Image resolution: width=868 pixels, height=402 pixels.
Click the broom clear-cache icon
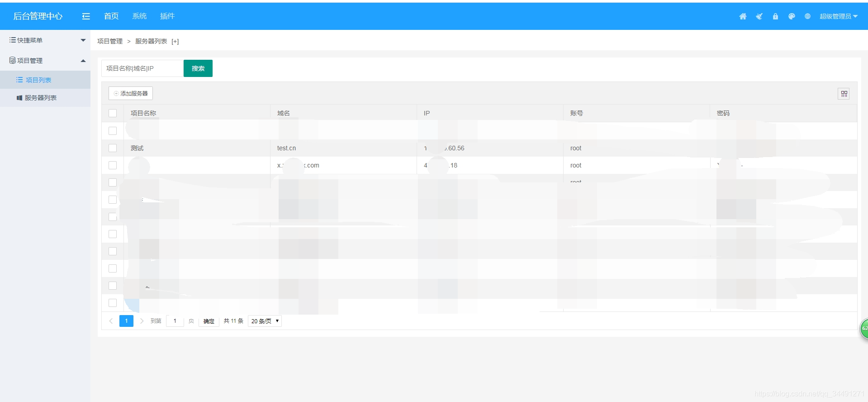point(759,16)
